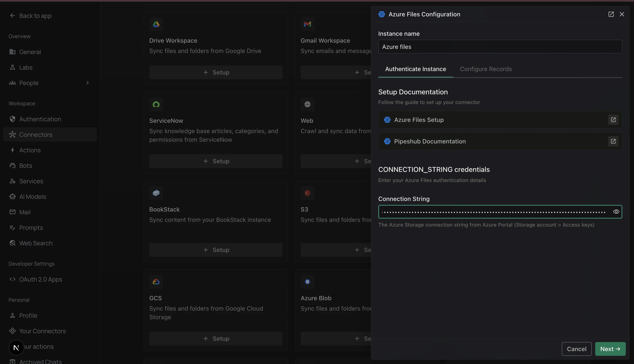Click the Azure Blob connector logo
Screen dimensions: 634x364
tap(307, 282)
